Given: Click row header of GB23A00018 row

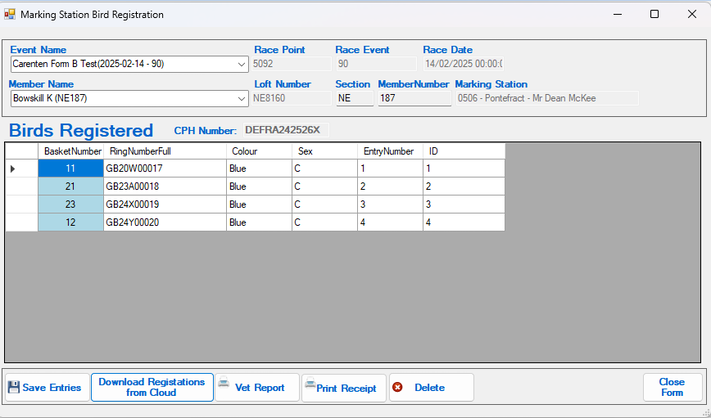Looking at the screenshot, I should pyautogui.click(x=22, y=186).
